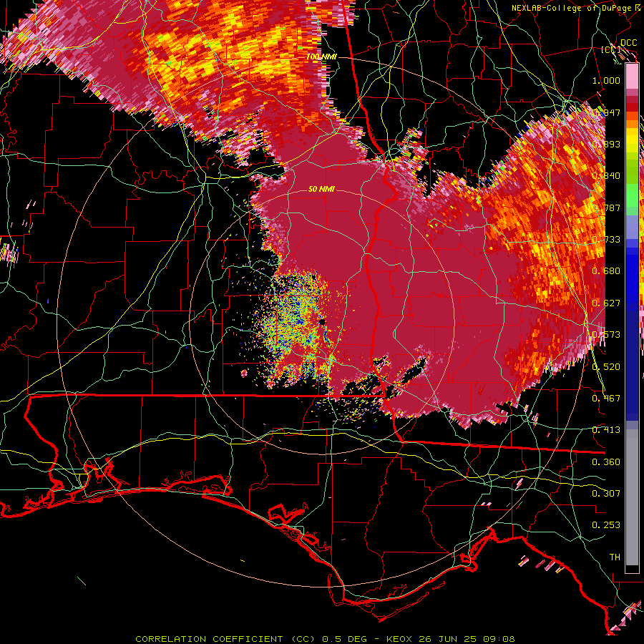Click the 0.360 value on the color scale
This screenshot has height=644, width=644.
pos(606,462)
